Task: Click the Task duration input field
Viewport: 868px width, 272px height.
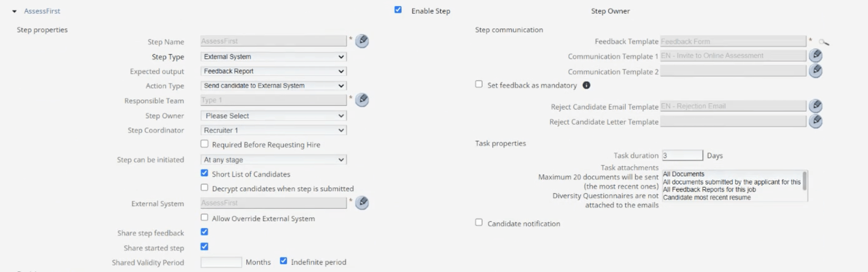Action: 682,155
